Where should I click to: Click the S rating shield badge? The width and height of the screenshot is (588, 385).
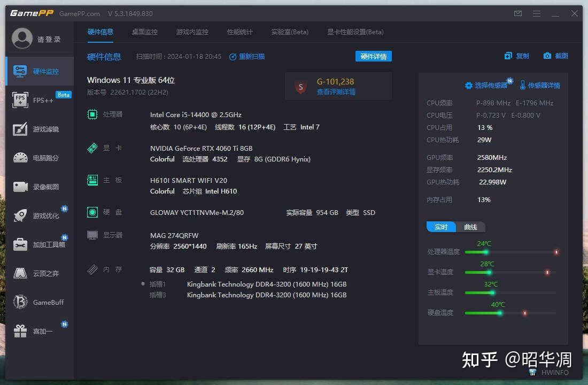pyautogui.click(x=301, y=87)
